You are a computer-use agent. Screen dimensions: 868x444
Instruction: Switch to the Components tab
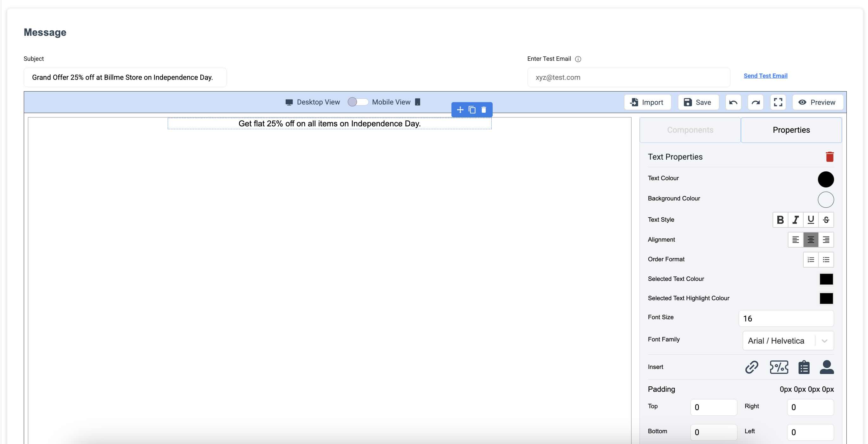coord(690,130)
